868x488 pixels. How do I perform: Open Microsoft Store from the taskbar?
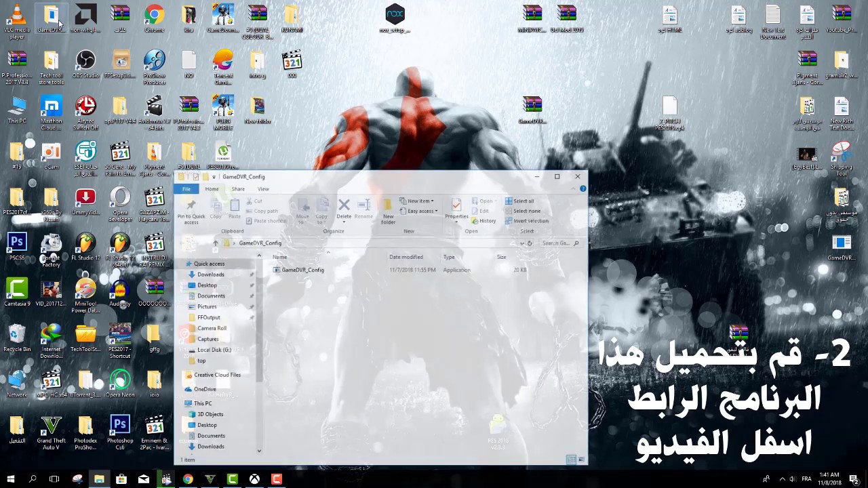point(121,479)
